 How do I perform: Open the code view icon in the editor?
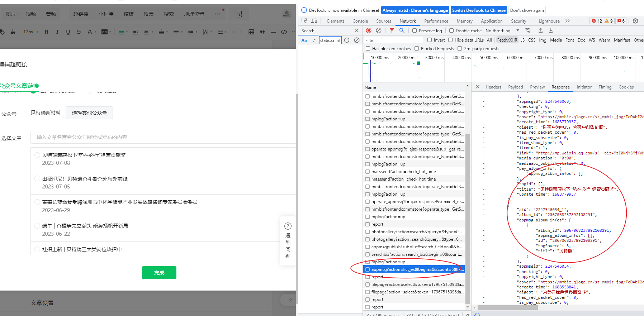(x=284, y=32)
